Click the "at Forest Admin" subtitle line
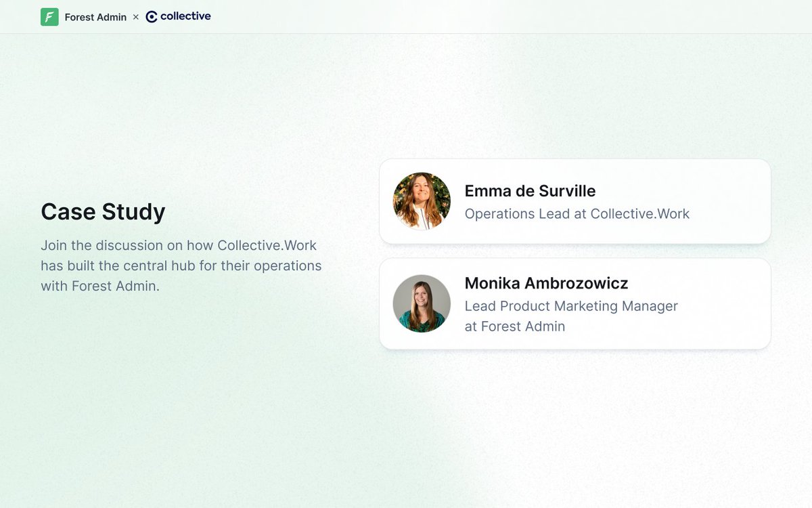 (515, 326)
